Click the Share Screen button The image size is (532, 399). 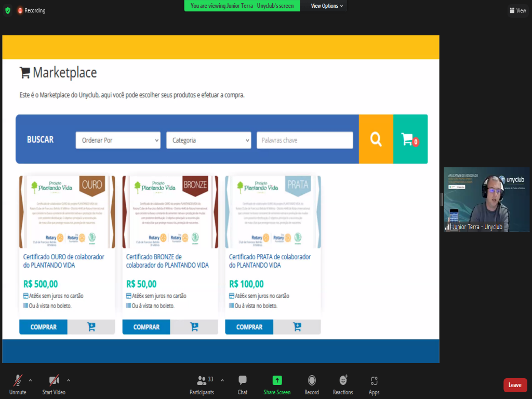click(x=277, y=385)
